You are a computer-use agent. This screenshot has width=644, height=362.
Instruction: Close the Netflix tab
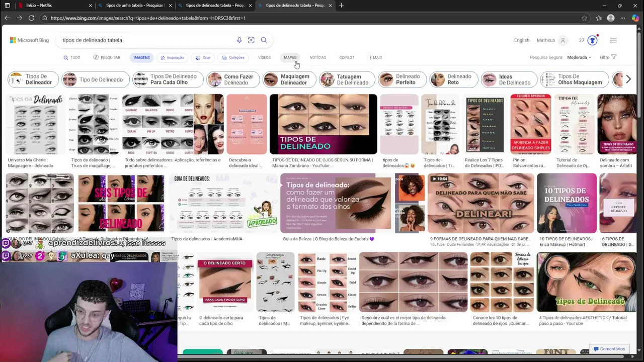coord(91,6)
